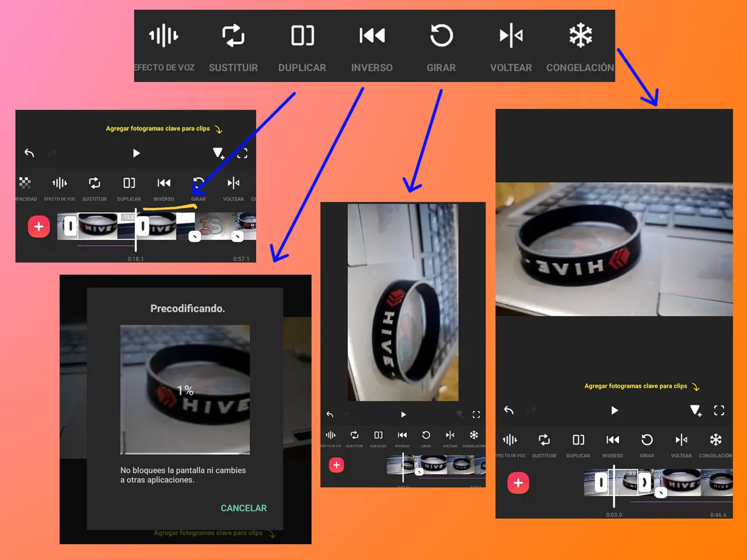Tap Girar in the enlarged toolbar strip
This screenshot has width=747, height=560.
point(441,47)
